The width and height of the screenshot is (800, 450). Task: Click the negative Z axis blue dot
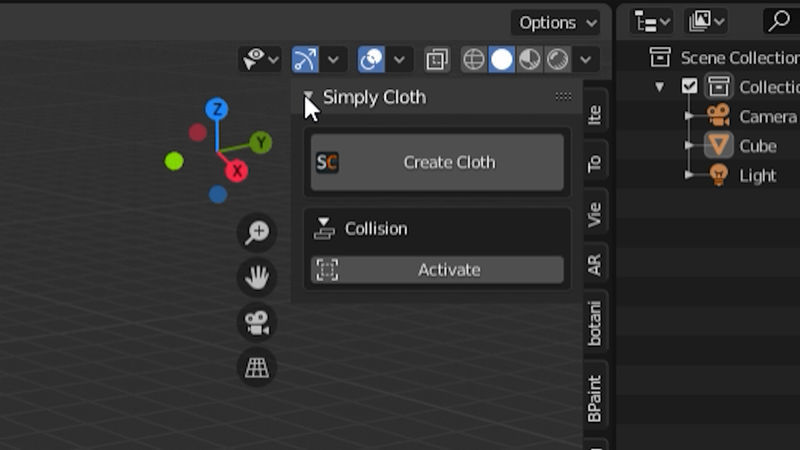tap(218, 194)
